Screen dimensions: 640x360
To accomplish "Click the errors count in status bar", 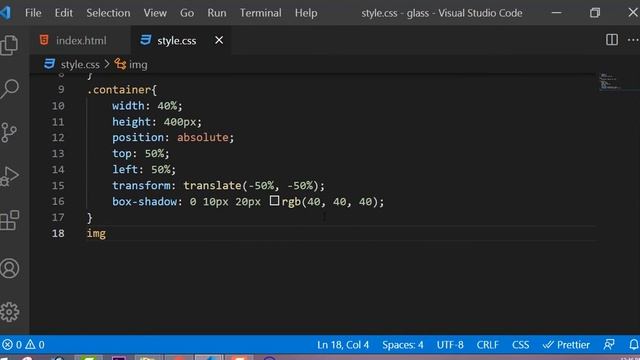I will (x=12, y=345).
